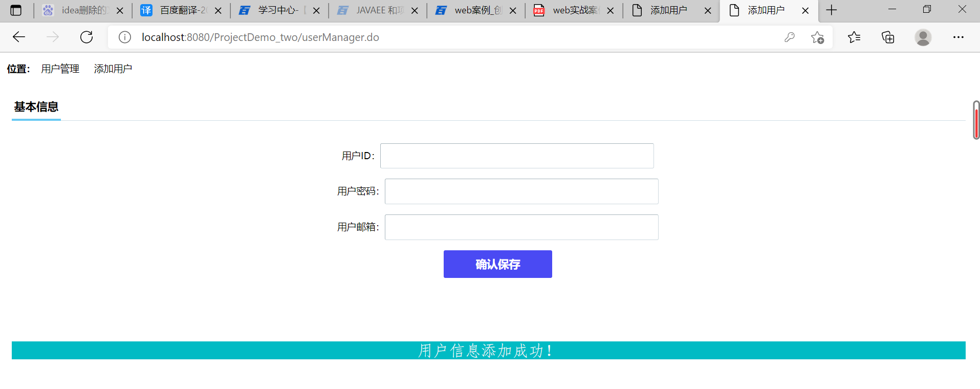Focus the 用户密码 input field
980x389 pixels.
(x=521, y=191)
